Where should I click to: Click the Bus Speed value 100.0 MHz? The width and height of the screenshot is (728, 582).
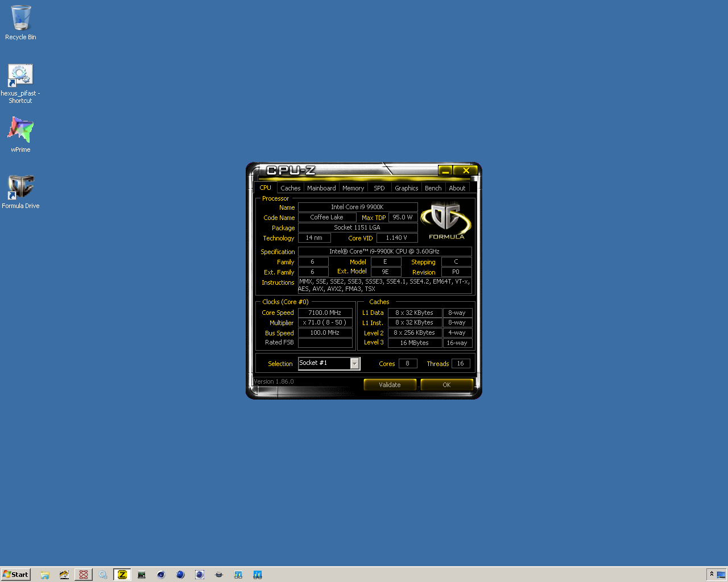[x=325, y=332]
